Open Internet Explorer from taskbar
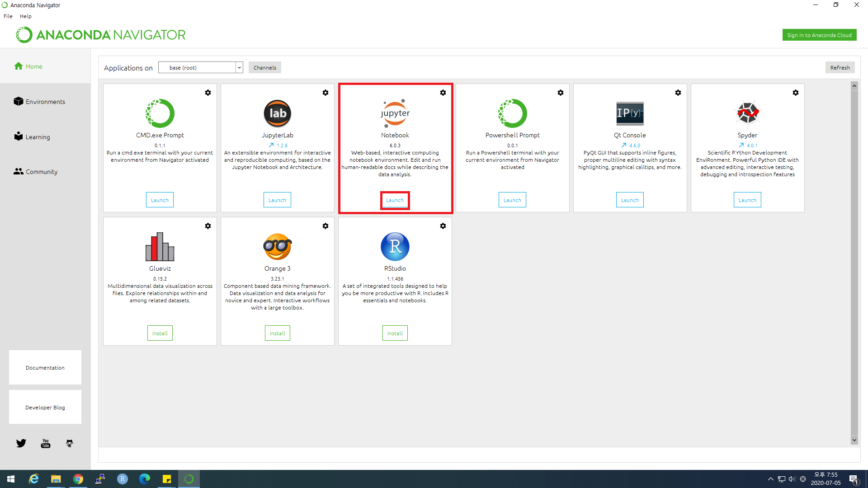The image size is (868, 488). (34, 479)
